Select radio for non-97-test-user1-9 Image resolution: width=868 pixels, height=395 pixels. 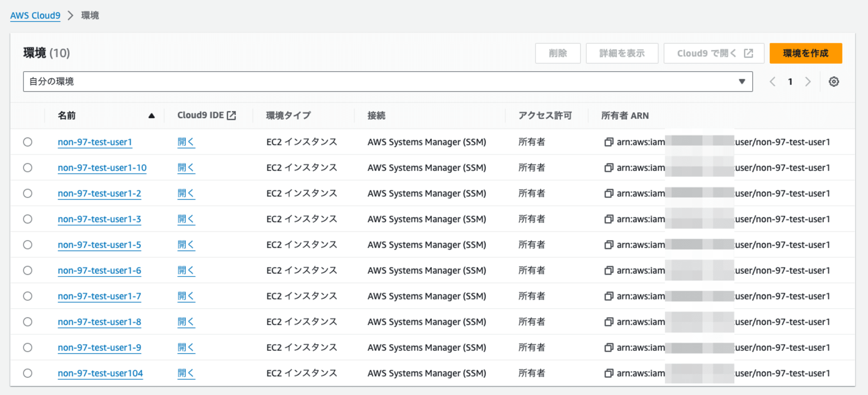pyautogui.click(x=28, y=347)
